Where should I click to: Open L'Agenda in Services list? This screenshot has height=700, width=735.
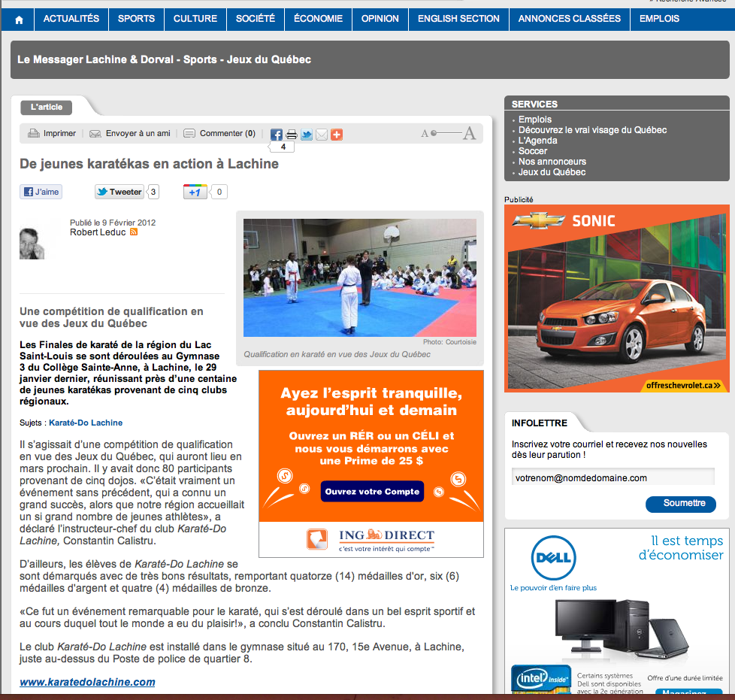point(537,141)
